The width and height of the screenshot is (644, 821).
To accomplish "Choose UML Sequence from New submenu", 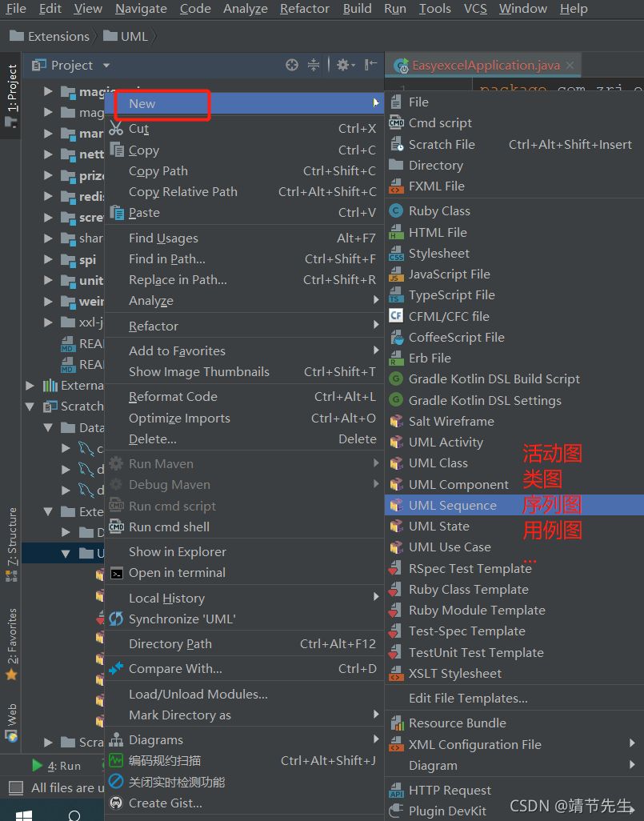I will 514,505.
